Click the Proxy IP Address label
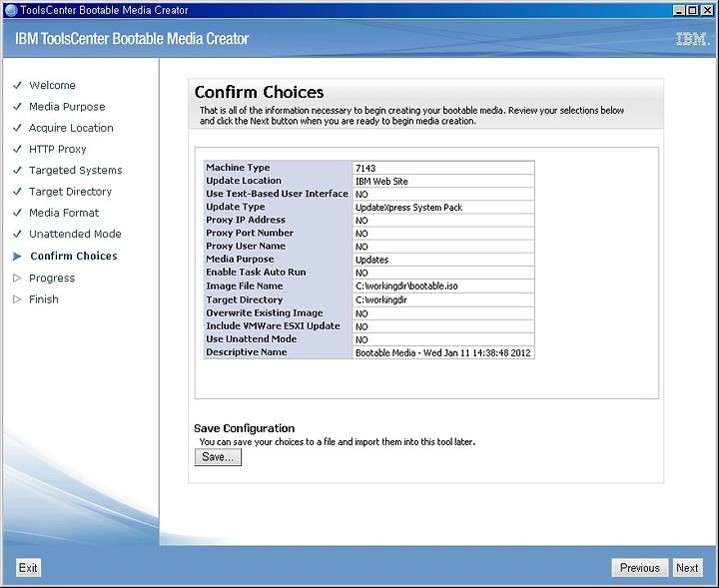This screenshot has width=719, height=588. 246,220
